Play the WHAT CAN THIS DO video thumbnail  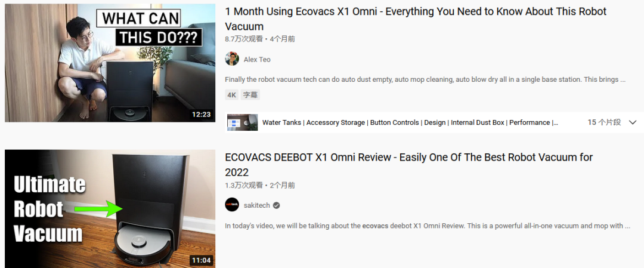coord(110,63)
